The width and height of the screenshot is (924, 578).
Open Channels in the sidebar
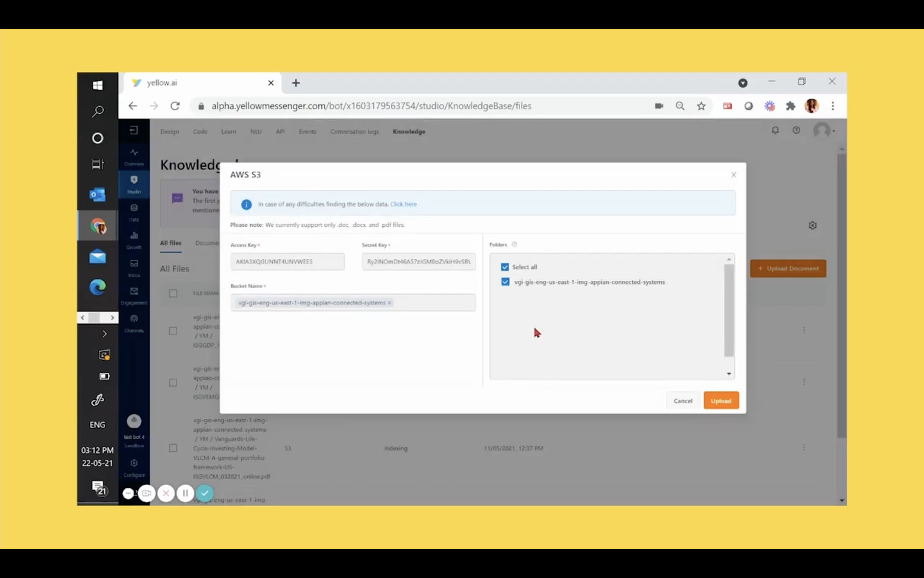click(134, 324)
